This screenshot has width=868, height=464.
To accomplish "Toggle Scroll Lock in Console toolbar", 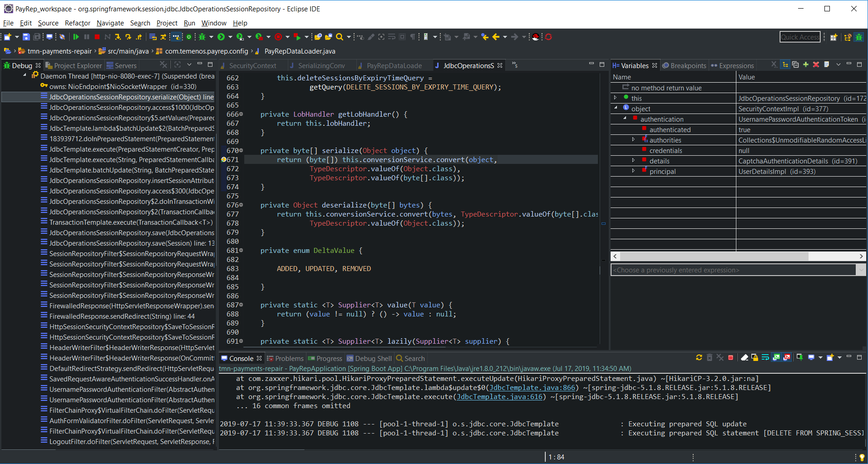I will coord(755,358).
